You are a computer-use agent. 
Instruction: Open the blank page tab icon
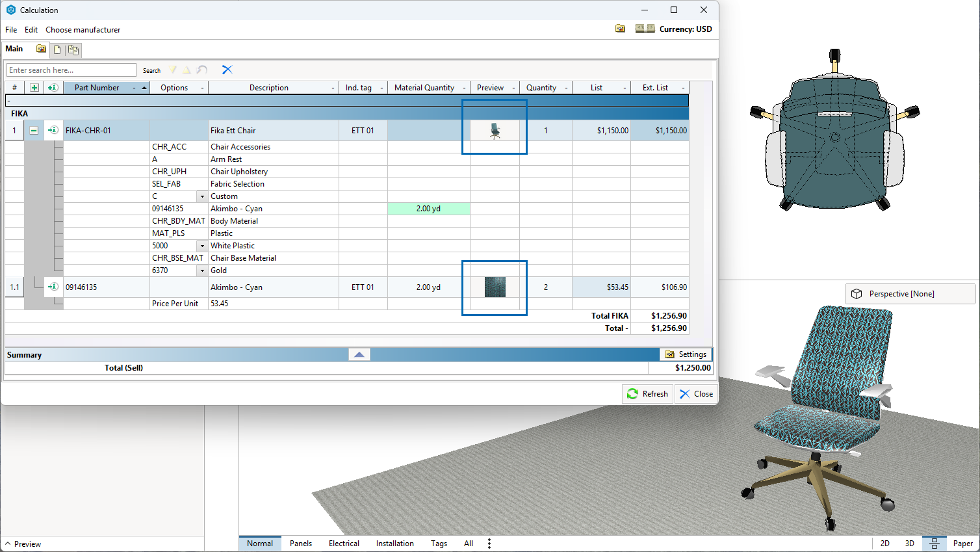pyautogui.click(x=57, y=49)
